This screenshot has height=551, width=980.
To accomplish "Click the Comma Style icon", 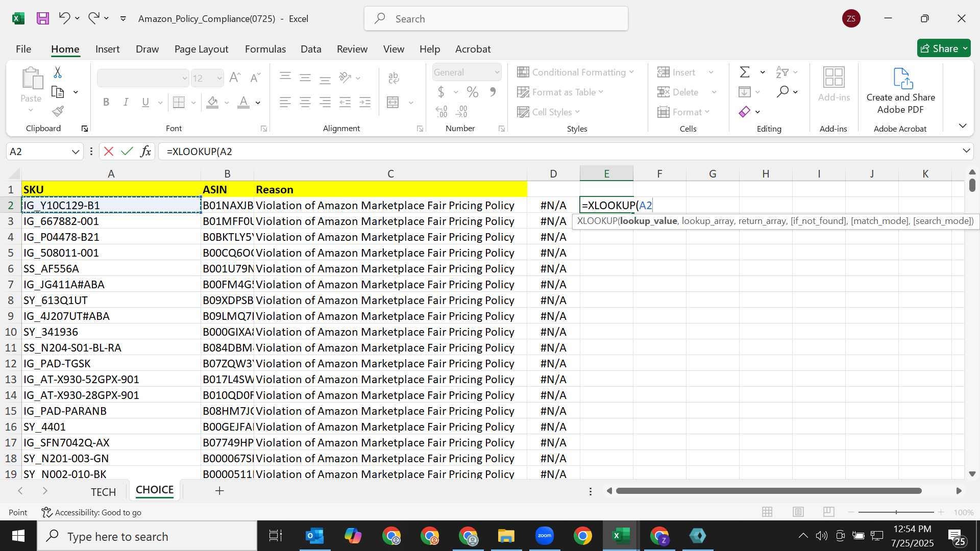I will point(493,92).
